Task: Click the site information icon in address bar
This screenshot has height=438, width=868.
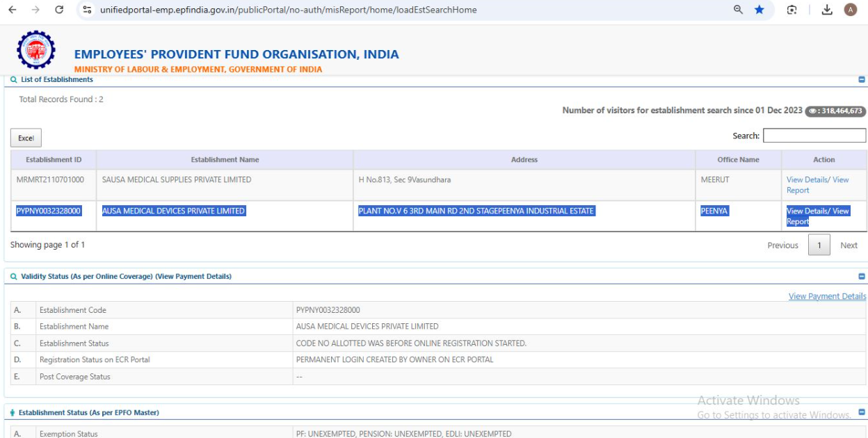Action: tap(87, 10)
